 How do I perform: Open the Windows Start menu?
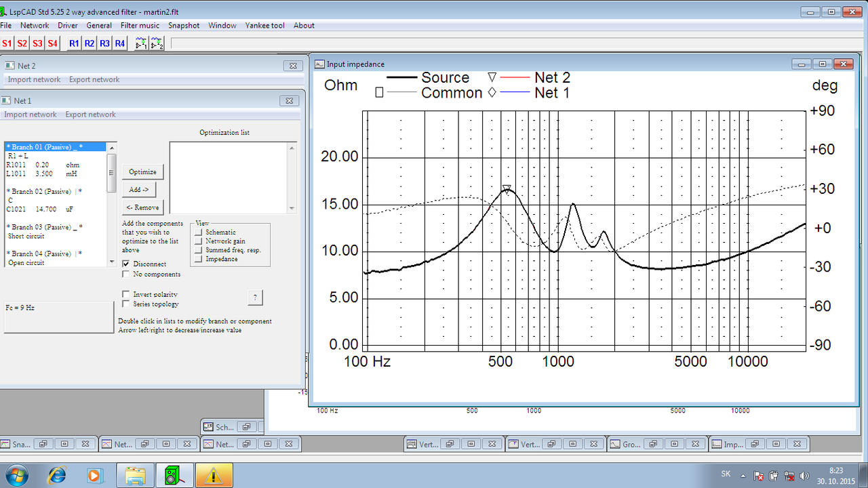pos(16,475)
